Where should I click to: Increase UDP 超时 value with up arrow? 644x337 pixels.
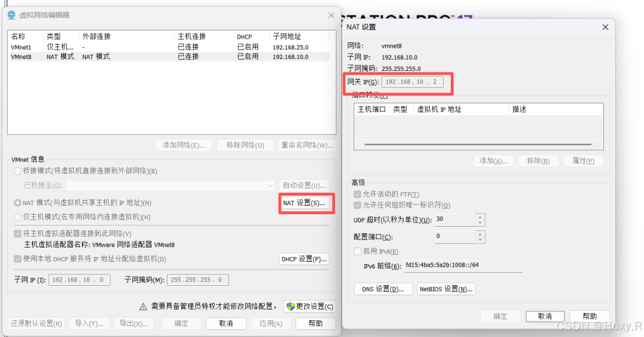480,216
